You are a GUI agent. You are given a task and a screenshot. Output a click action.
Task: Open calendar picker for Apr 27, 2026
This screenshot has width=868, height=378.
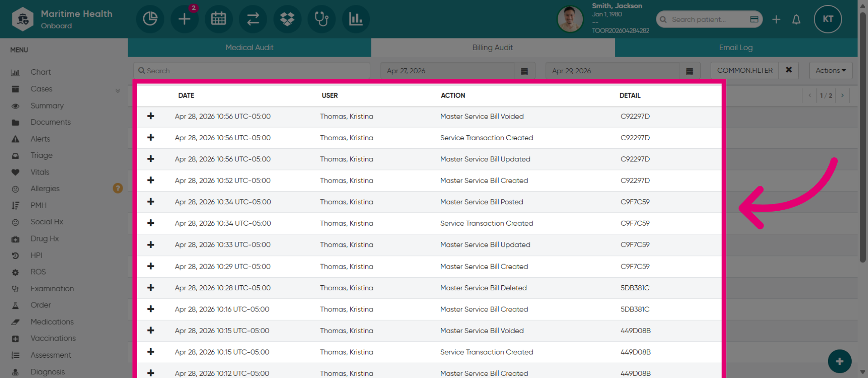point(524,71)
